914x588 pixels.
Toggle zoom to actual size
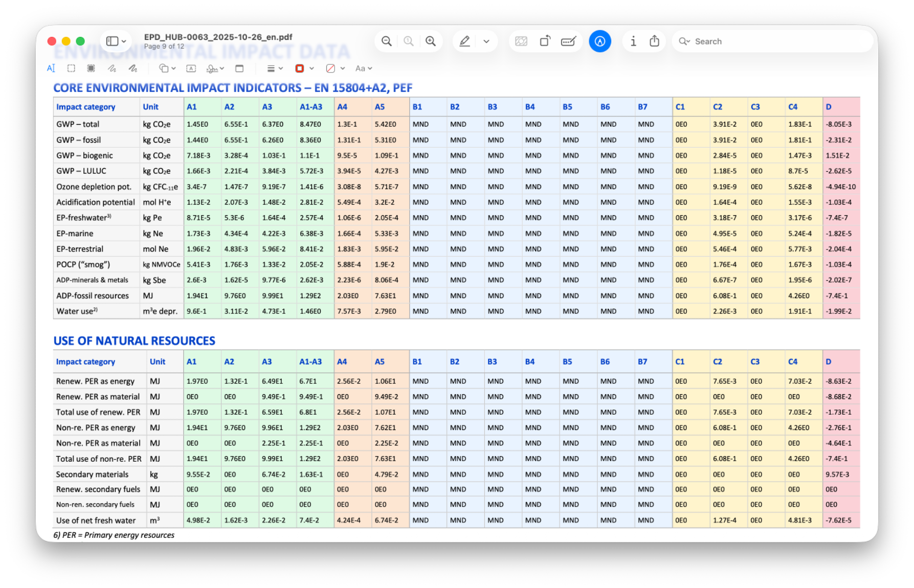click(x=408, y=41)
